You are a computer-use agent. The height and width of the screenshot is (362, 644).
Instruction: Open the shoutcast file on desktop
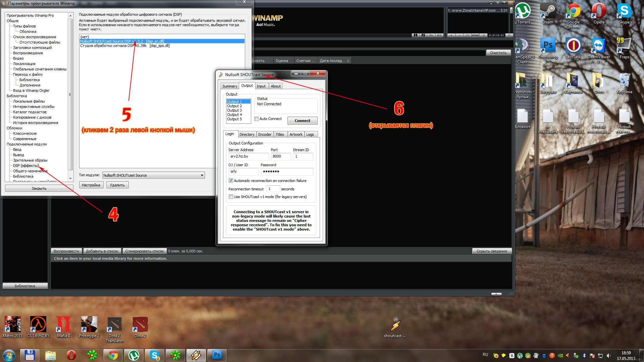pyautogui.click(x=395, y=327)
